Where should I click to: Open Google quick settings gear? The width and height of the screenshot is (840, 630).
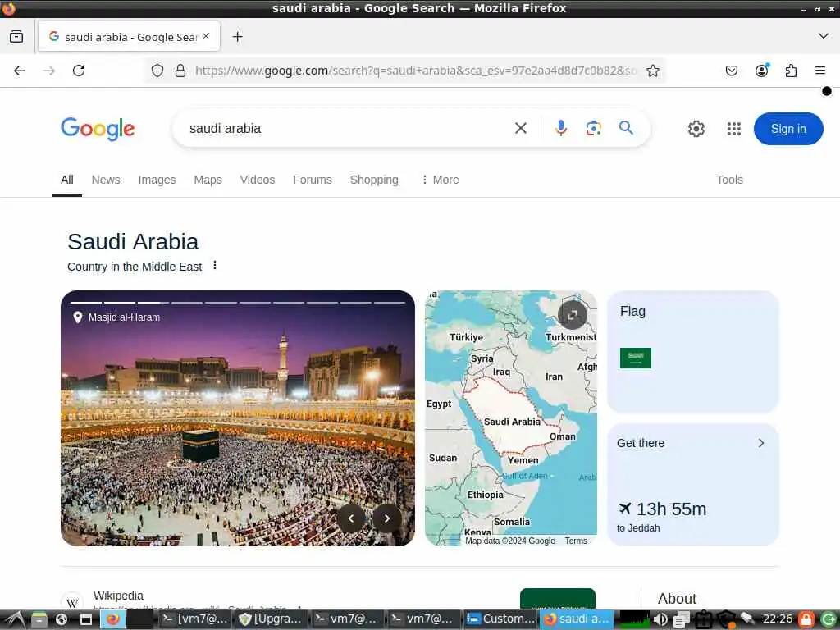696,129
